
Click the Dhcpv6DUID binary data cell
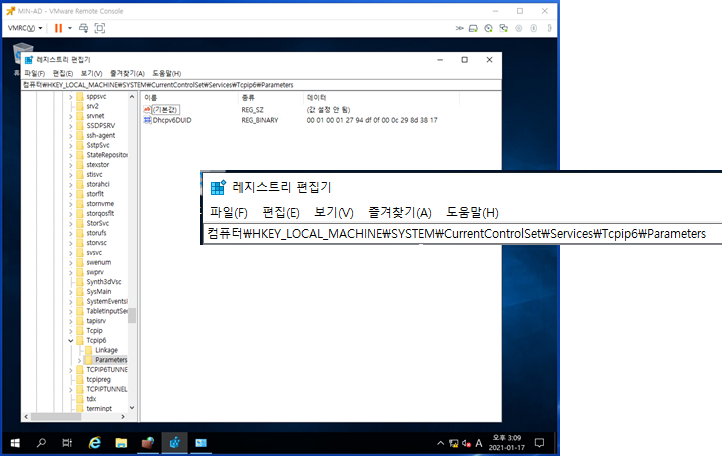click(372, 120)
